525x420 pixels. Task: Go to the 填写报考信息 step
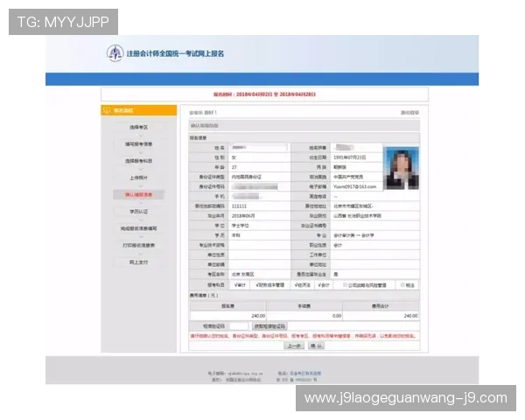[x=139, y=144]
